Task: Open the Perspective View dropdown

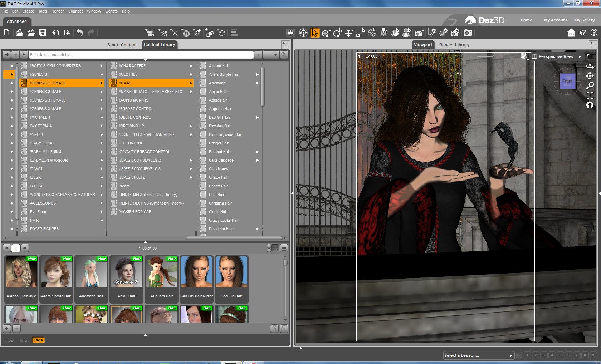Action: pos(580,56)
